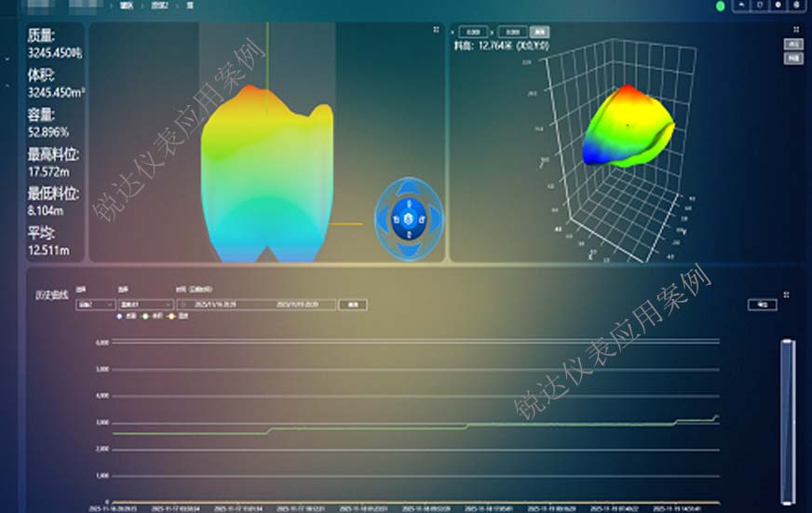Expand the silo model panel to fullscreen
This screenshot has height=513, width=812.
[436, 30]
